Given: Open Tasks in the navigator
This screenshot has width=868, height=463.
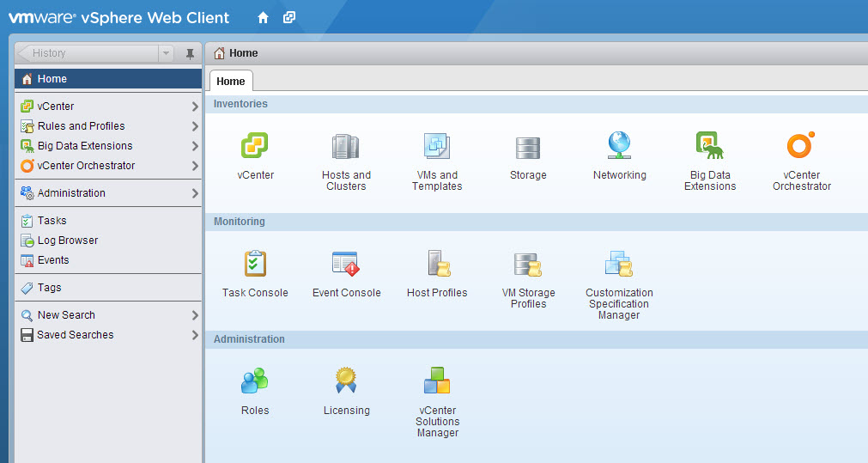Looking at the screenshot, I should [x=108, y=221].
